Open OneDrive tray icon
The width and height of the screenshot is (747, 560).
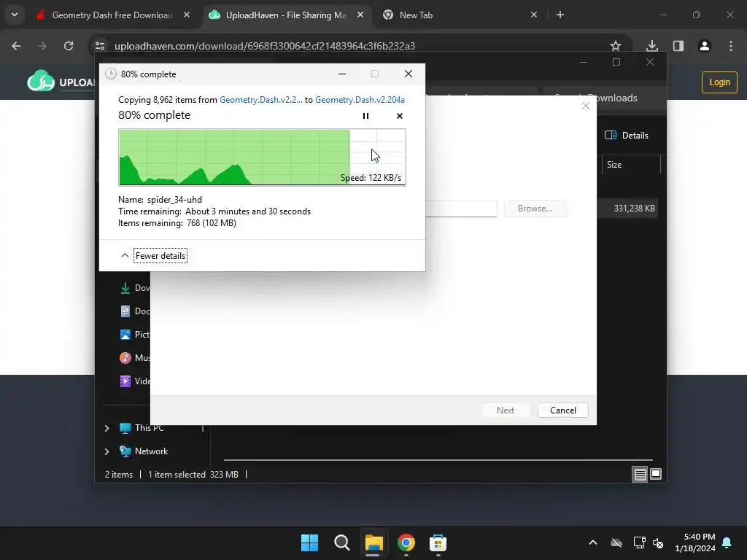click(616, 542)
